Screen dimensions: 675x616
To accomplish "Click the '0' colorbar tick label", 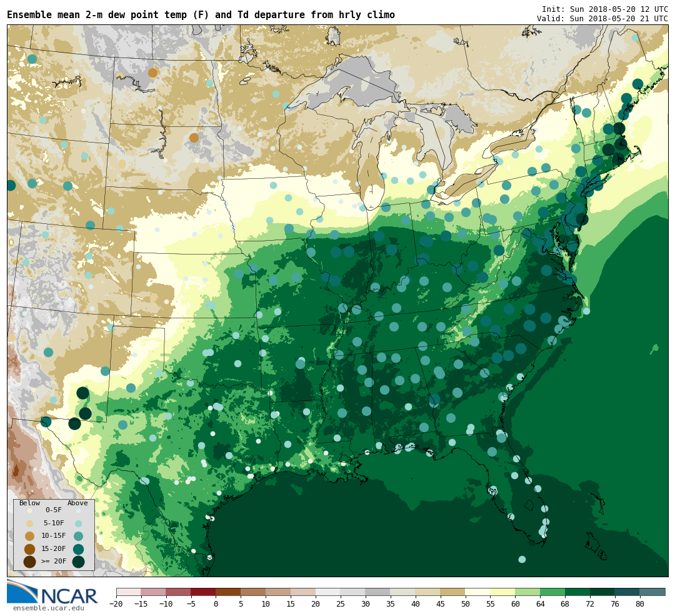I will coord(216,604).
